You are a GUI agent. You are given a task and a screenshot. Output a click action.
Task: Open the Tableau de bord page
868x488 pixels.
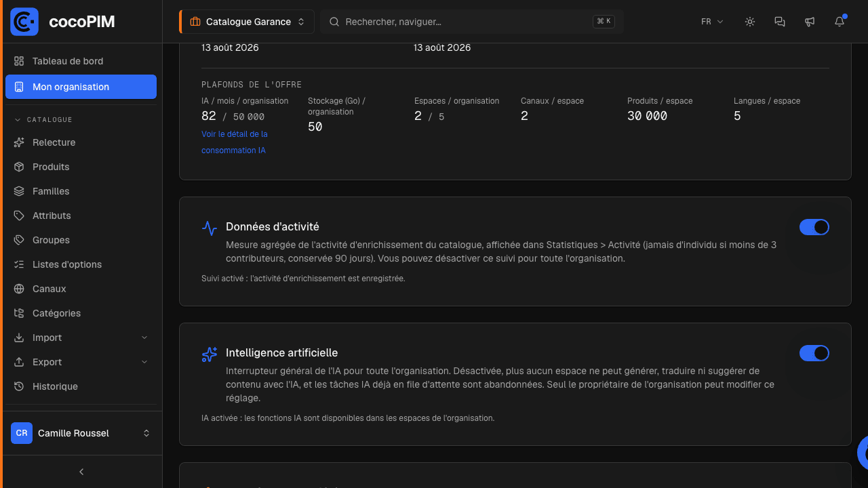[81, 61]
